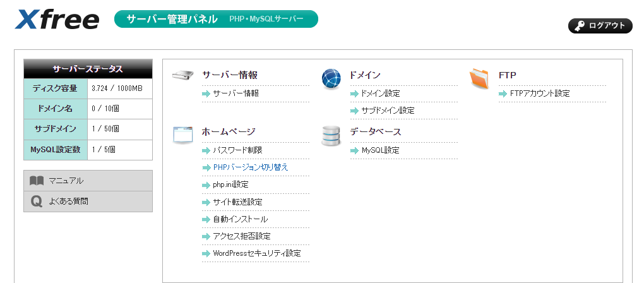Image resolution: width=644 pixels, height=283 pixels.
Task: Click the database cylinder icon
Action: click(x=331, y=135)
